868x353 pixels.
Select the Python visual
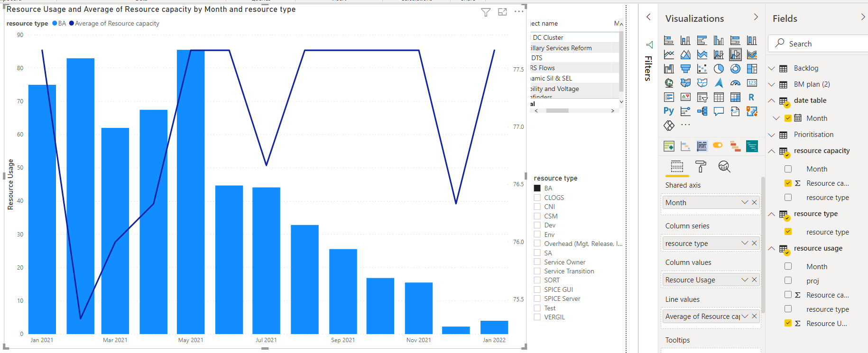pos(669,111)
